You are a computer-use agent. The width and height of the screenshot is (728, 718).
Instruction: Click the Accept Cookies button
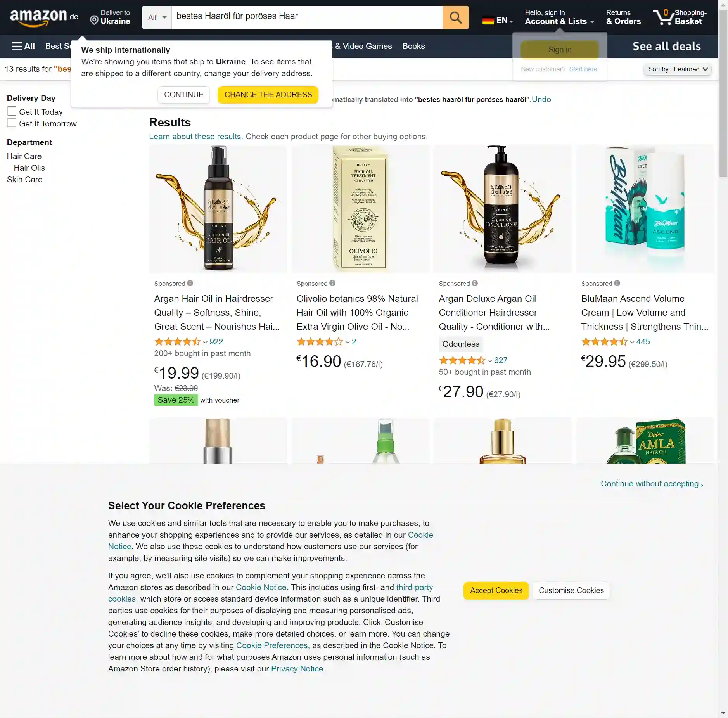point(496,590)
